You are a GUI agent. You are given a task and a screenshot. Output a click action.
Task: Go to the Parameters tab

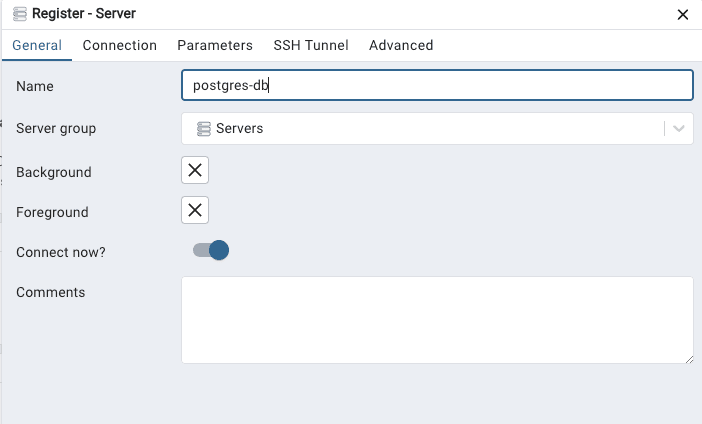(215, 45)
